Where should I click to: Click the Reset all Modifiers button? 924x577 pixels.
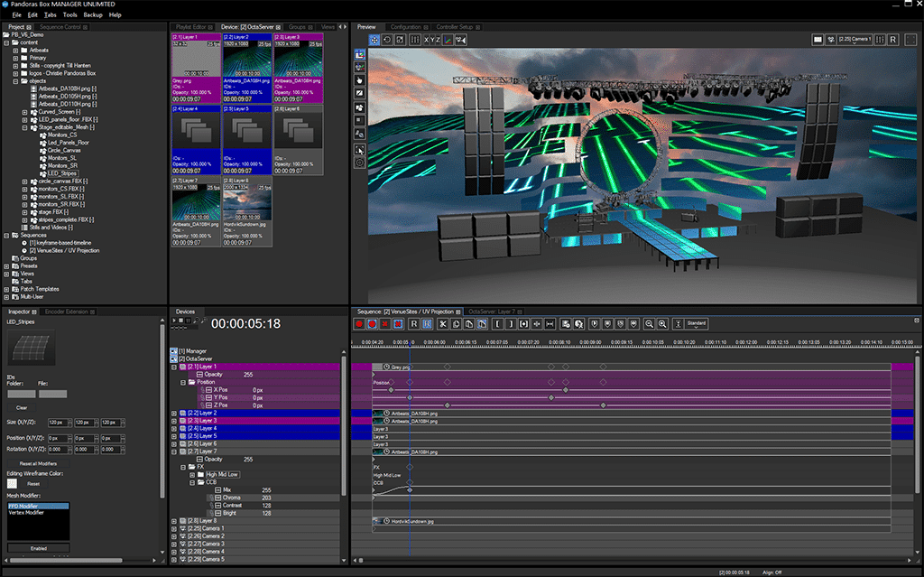click(39, 462)
